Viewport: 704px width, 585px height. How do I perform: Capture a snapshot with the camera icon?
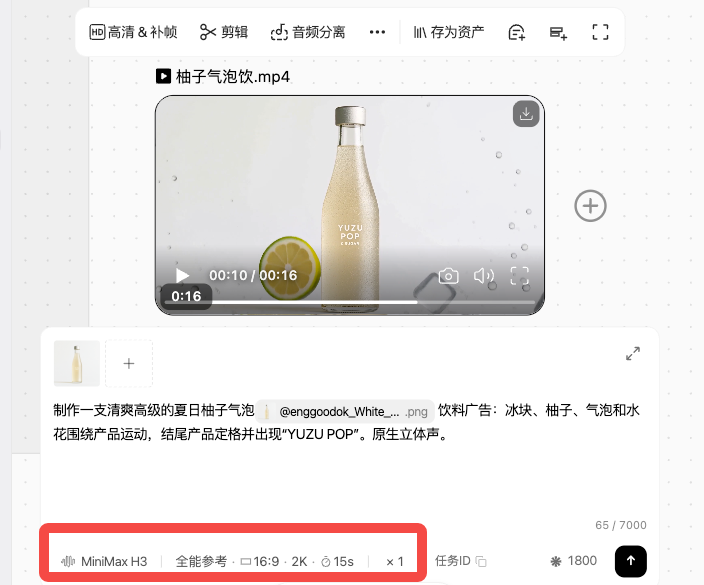(449, 276)
